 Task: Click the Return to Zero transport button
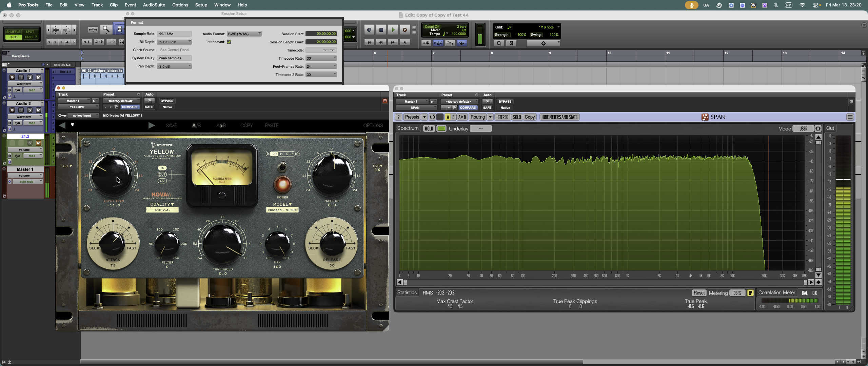(x=369, y=42)
